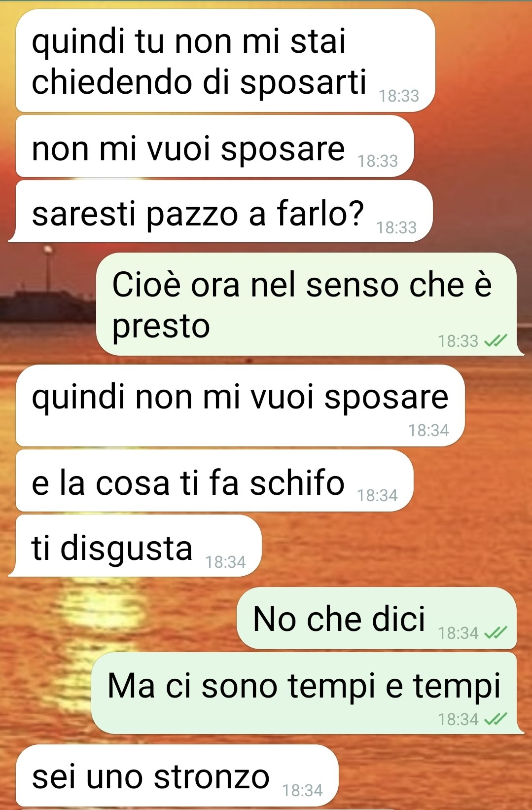
Task: Click 18:33 timestamp of 'chiedendo di sposarti' message
Action: [399, 96]
